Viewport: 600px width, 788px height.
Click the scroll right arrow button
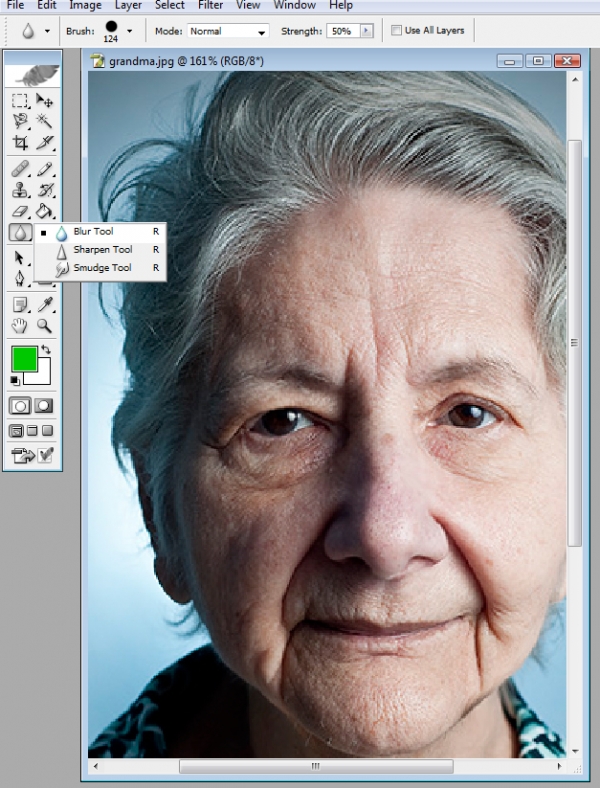pyautogui.click(x=559, y=766)
